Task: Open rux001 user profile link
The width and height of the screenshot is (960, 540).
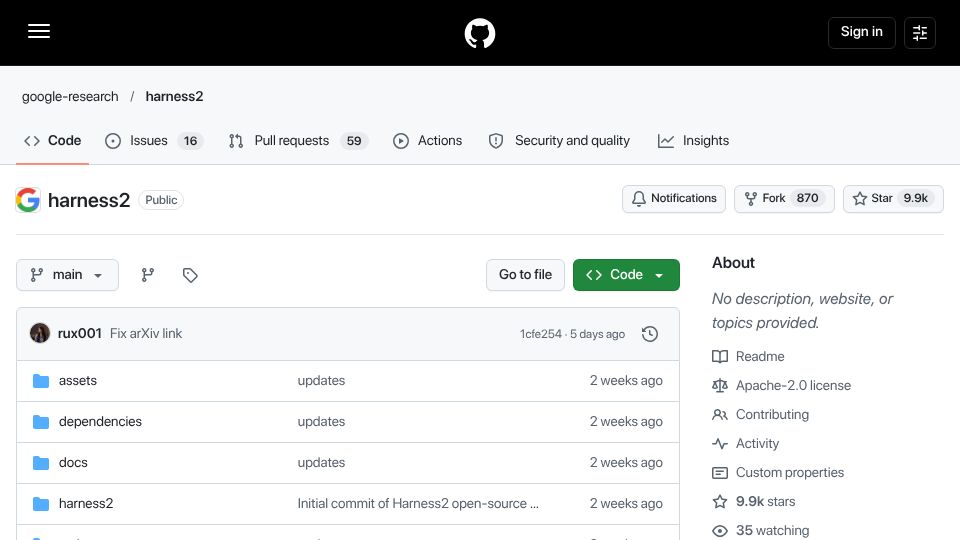Action: (80, 334)
